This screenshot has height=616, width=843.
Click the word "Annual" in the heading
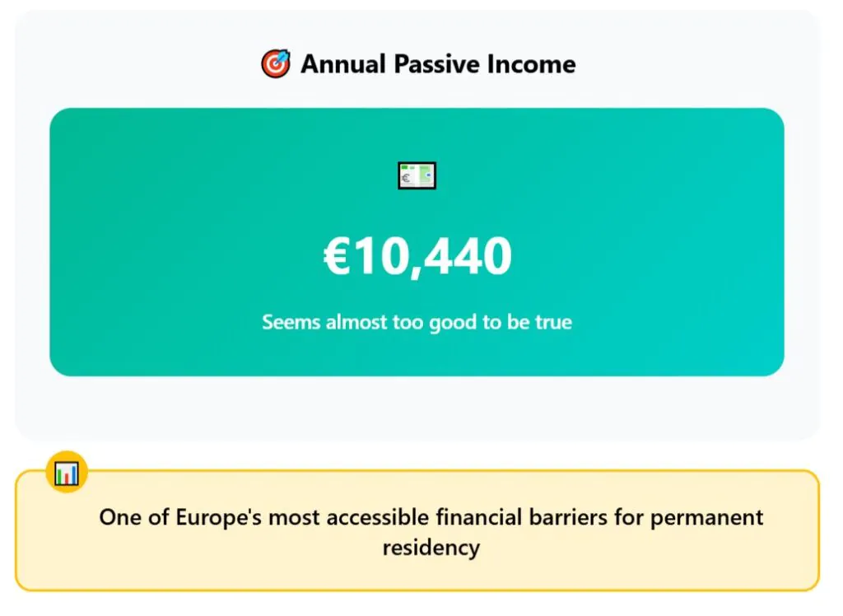coord(343,64)
